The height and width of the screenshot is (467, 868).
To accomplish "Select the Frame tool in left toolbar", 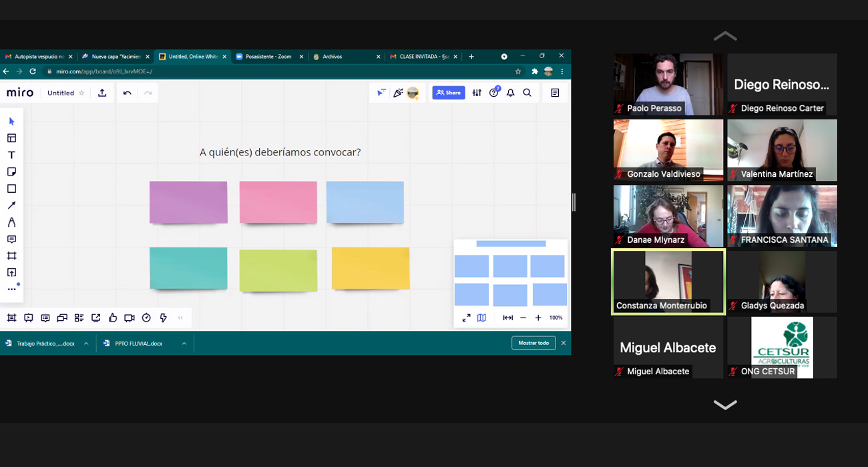I will pos(11,256).
